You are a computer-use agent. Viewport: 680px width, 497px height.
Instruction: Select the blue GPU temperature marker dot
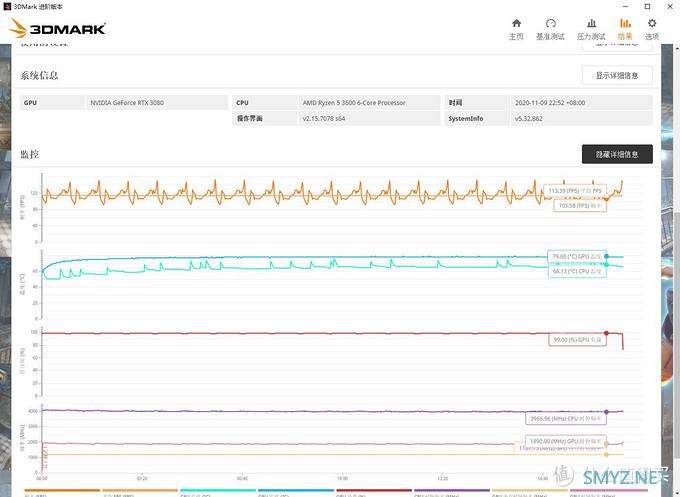pyautogui.click(x=606, y=256)
